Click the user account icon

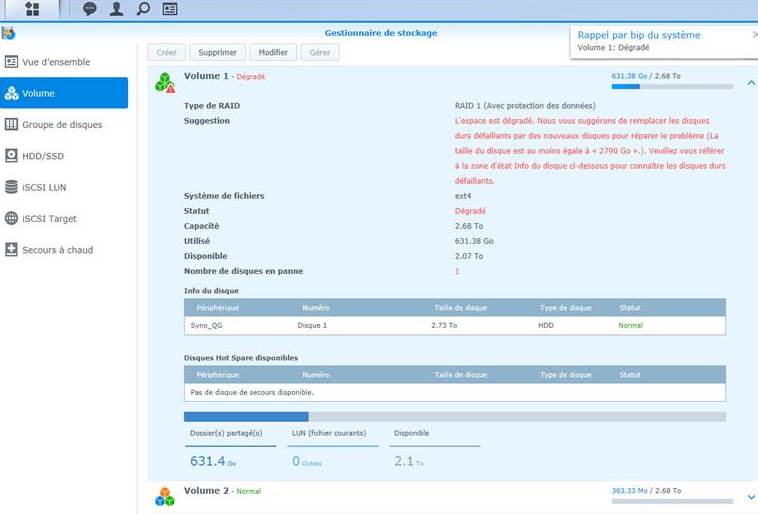coord(117,9)
